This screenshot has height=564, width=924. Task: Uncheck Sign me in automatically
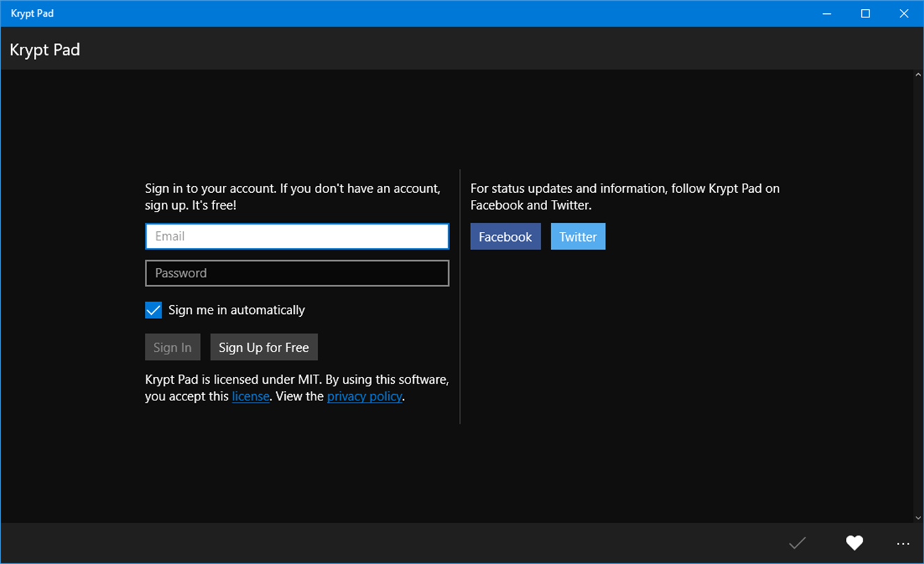coord(153,310)
